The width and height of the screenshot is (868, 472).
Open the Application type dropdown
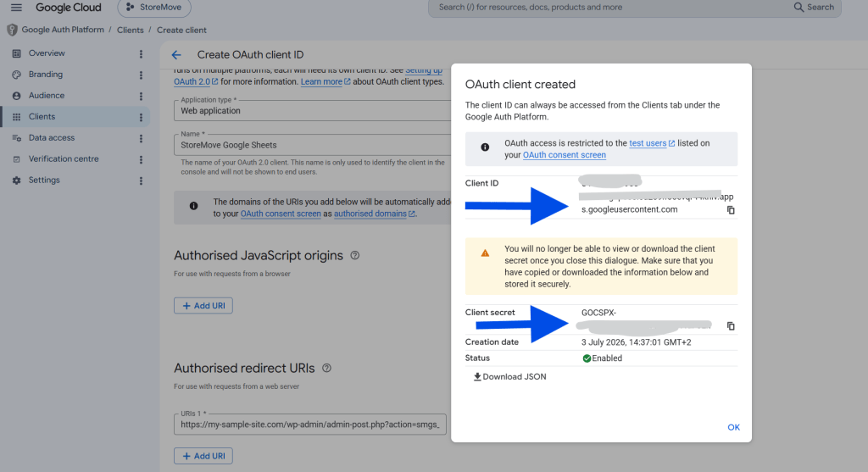(x=312, y=111)
